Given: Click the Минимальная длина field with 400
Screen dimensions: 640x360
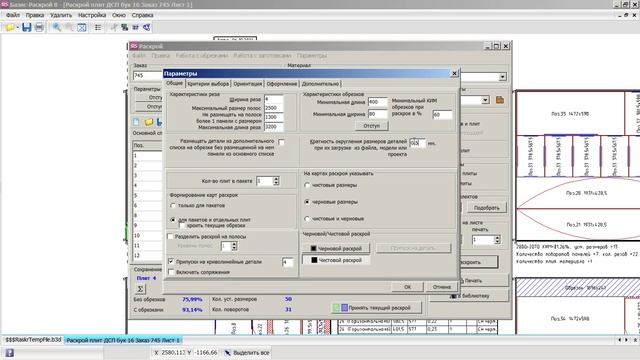Looking at the screenshot, I should [x=378, y=102].
